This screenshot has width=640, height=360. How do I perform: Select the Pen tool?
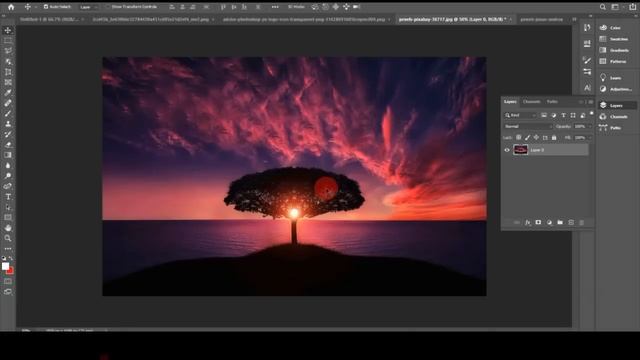coord(8,187)
